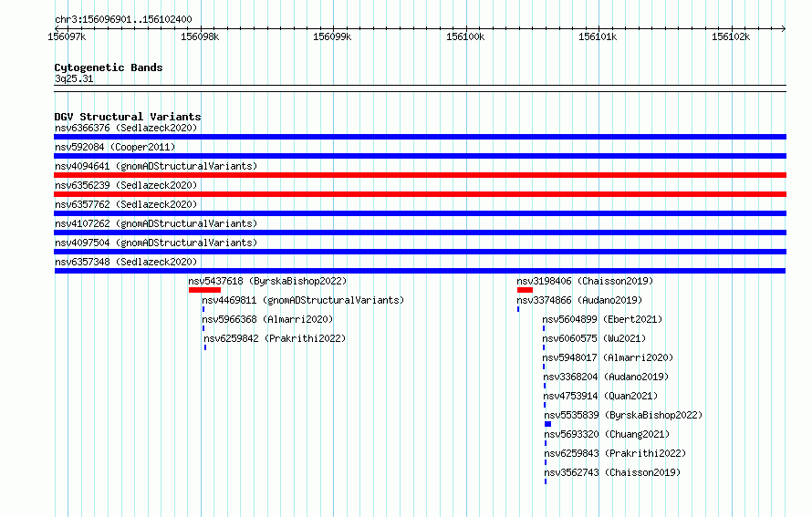The width and height of the screenshot is (812, 517).
Task: Open nsv5604899 (Ebert2021) label
Action: [x=602, y=319]
